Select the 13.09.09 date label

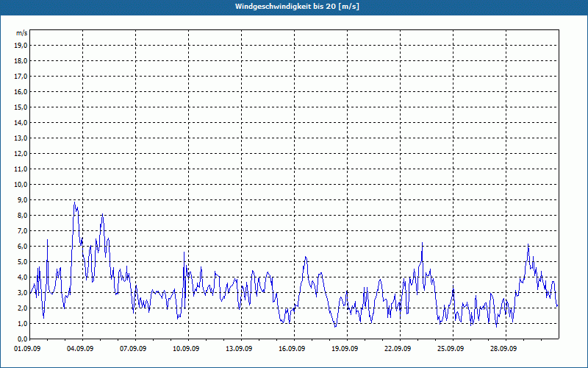pyautogui.click(x=238, y=349)
